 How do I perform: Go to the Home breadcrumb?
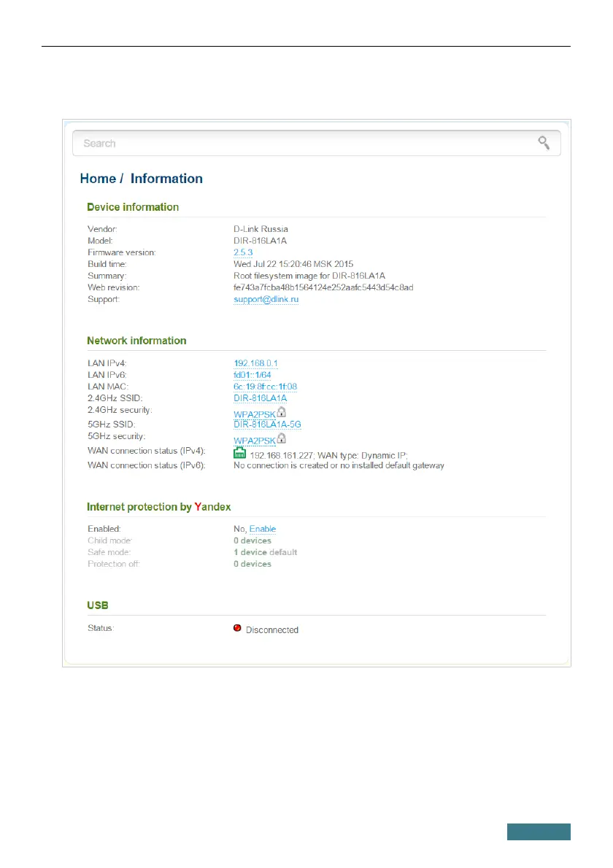click(x=98, y=179)
